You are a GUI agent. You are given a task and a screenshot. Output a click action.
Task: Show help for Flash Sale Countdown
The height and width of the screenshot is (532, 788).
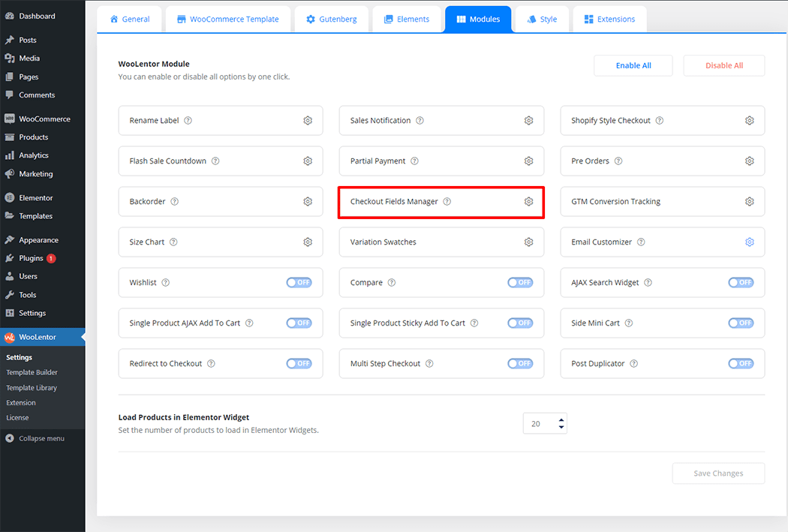click(x=215, y=161)
